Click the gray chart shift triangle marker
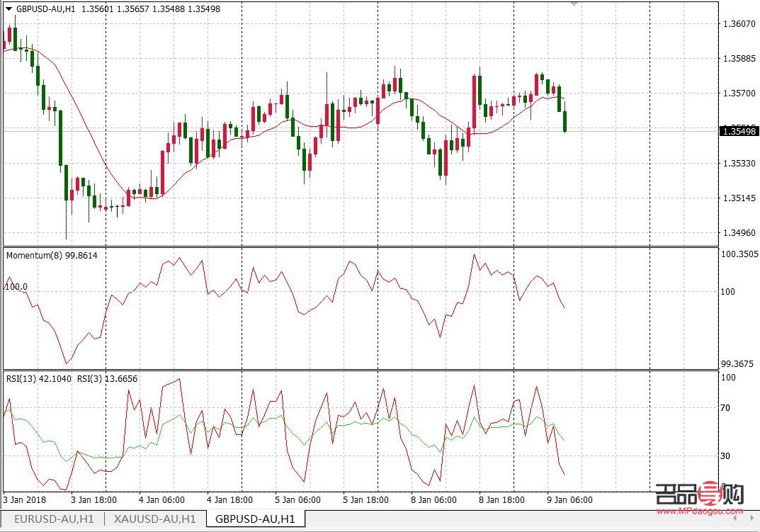 pyautogui.click(x=574, y=4)
